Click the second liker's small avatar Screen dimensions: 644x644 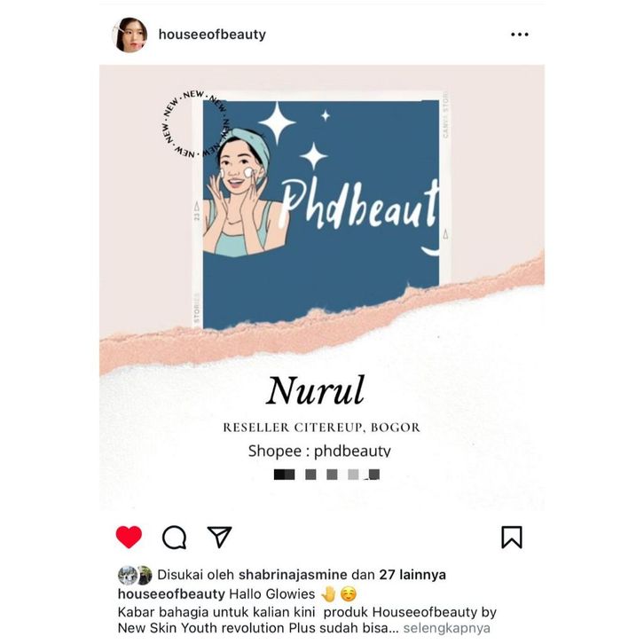(145, 575)
